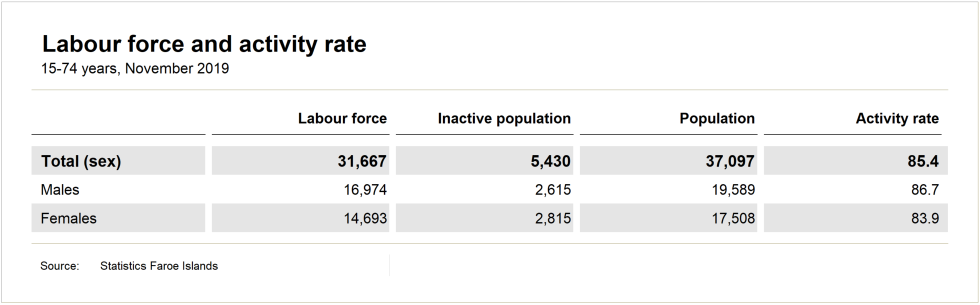The height and width of the screenshot is (305, 980).
Task: Click the Population column header
Action: point(717,118)
